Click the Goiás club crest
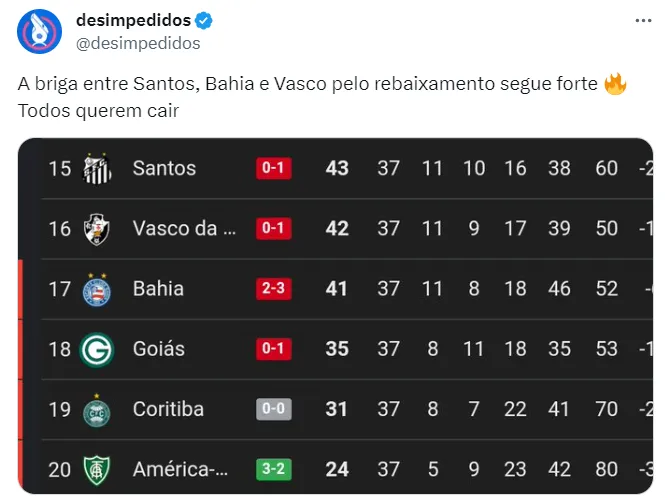 point(97,349)
